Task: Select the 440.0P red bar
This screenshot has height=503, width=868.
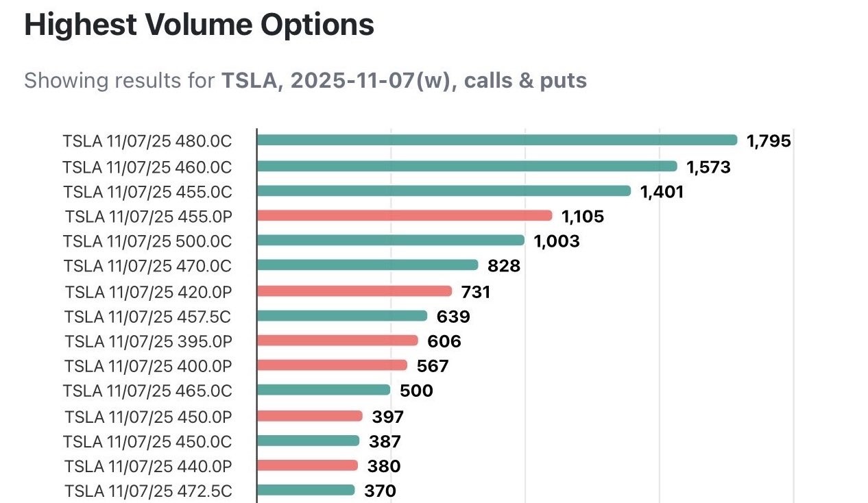Action: 308,465
